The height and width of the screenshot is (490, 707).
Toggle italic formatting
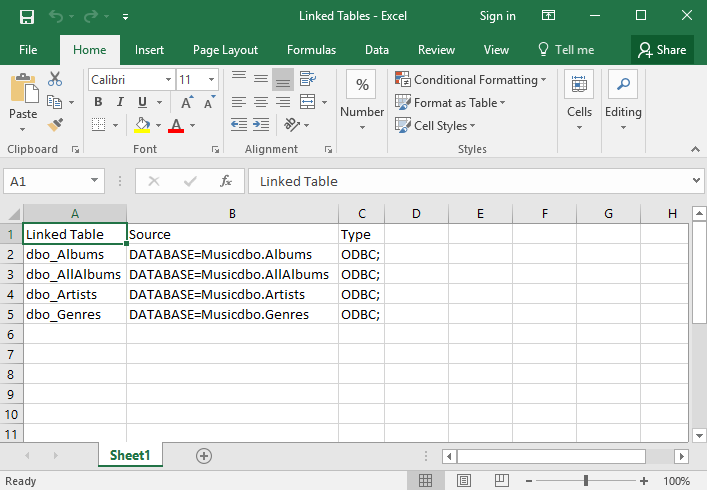[x=120, y=102]
